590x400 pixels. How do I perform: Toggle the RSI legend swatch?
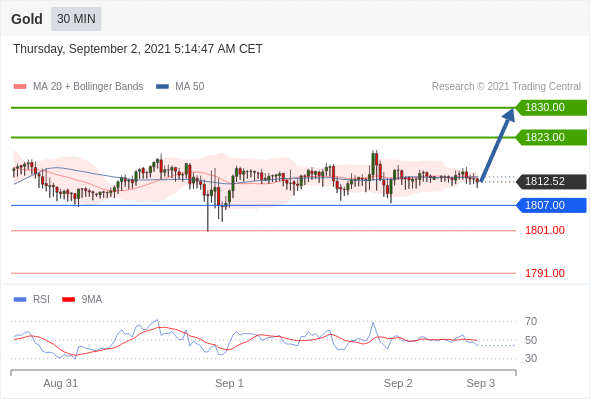click(20, 300)
